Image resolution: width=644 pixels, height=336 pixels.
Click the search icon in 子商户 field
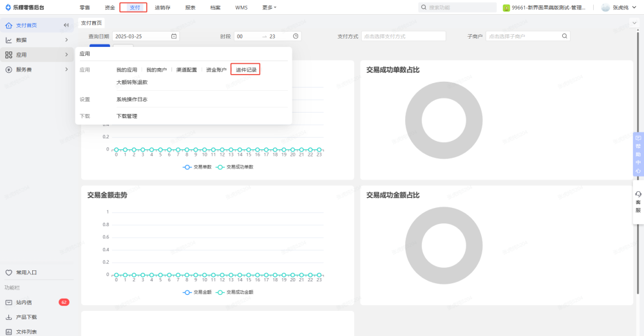tap(565, 36)
